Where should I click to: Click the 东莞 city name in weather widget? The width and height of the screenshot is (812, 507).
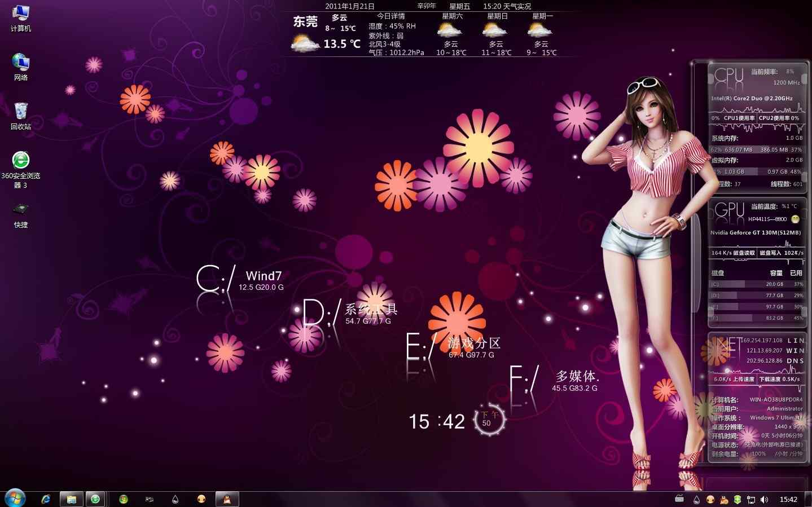pyautogui.click(x=305, y=21)
